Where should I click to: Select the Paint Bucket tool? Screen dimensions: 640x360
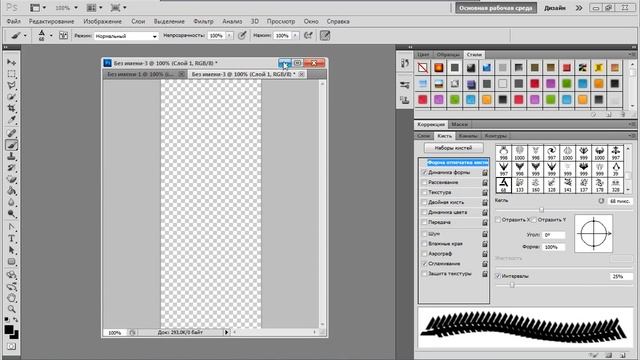tap(11, 191)
